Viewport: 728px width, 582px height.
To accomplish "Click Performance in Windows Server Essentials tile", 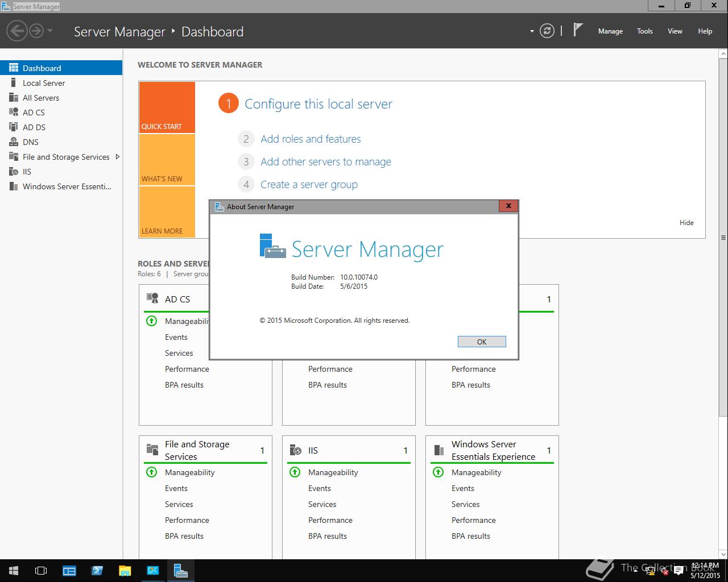I will (x=474, y=520).
